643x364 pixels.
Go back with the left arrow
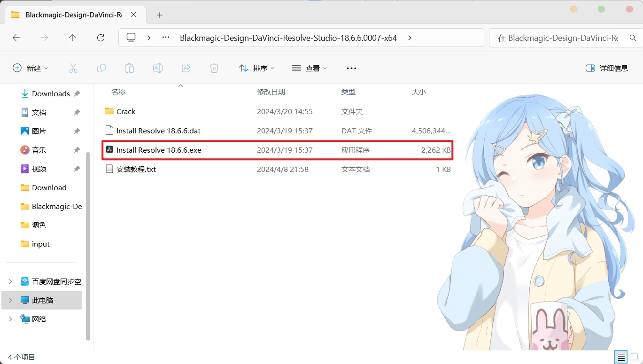16,38
